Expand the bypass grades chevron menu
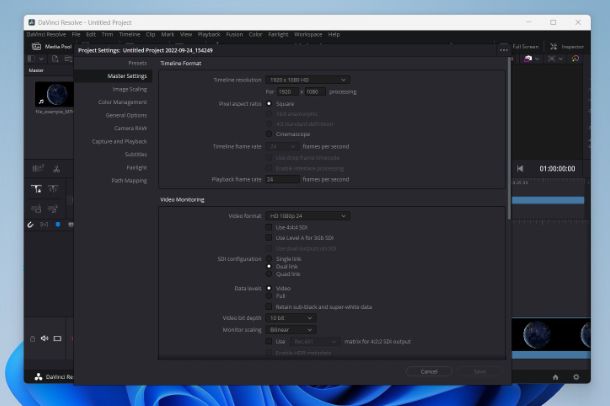The height and width of the screenshot is (406, 610). click(x=537, y=59)
